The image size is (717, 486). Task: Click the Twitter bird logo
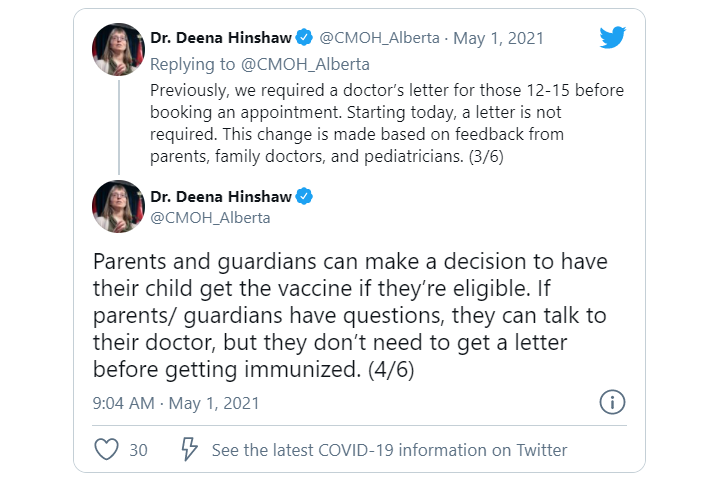613,37
